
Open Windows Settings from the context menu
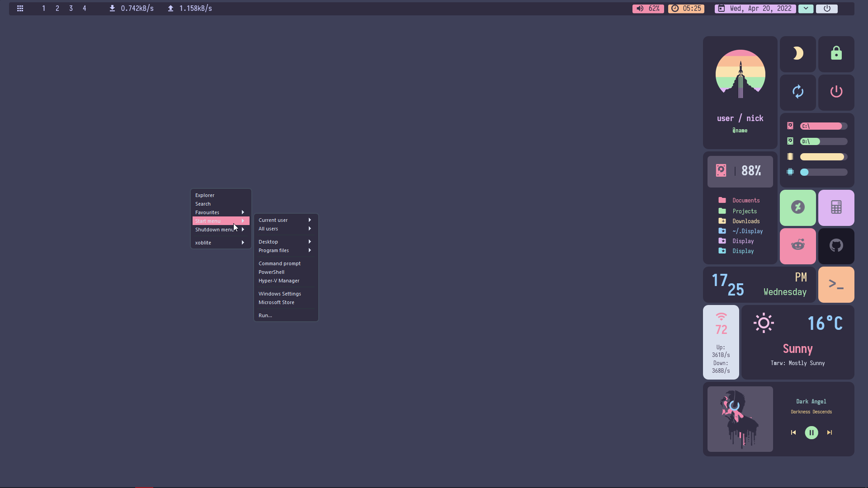[279, 293]
